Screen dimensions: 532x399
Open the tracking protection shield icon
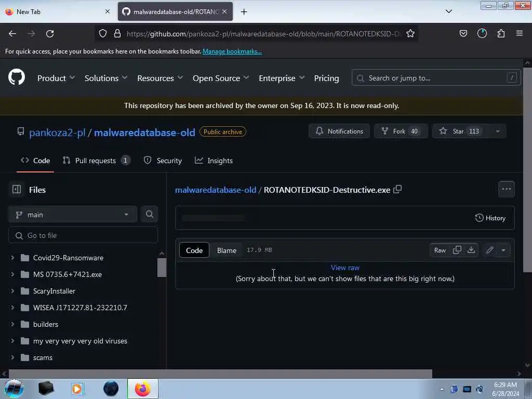point(103,33)
